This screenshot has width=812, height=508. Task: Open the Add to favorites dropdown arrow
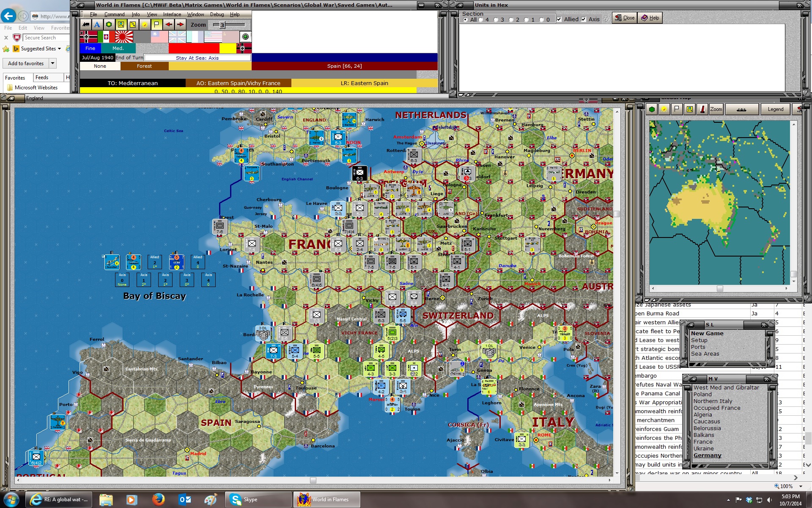(x=52, y=63)
